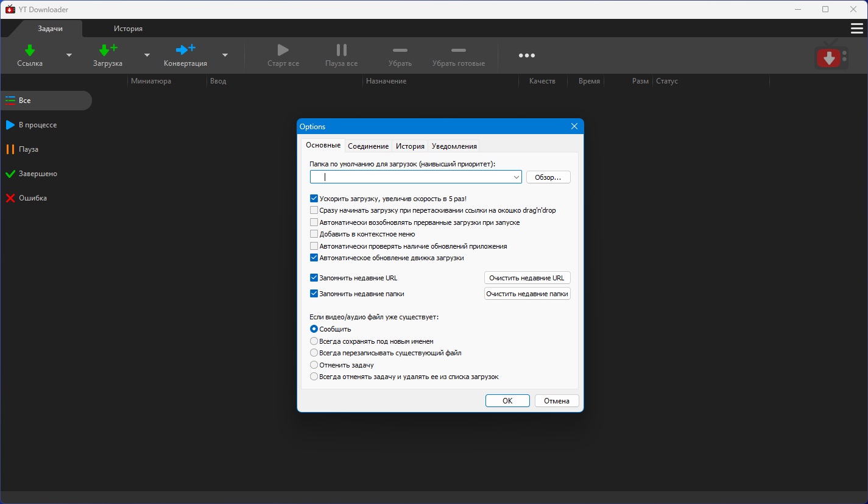Expand the Конвертация dropdown arrow
The width and height of the screenshot is (868, 504).
225,55
